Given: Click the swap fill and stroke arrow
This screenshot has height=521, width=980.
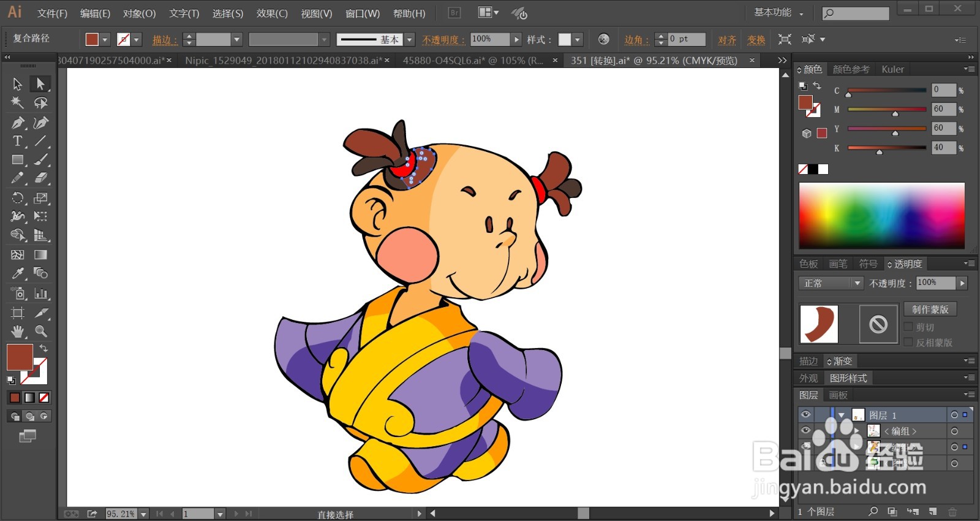Looking at the screenshot, I should coord(43,348).
